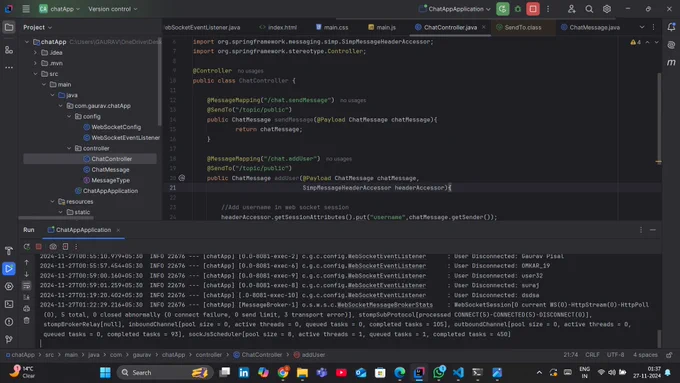Change 4 spaces indent setting

pos(645,355)
